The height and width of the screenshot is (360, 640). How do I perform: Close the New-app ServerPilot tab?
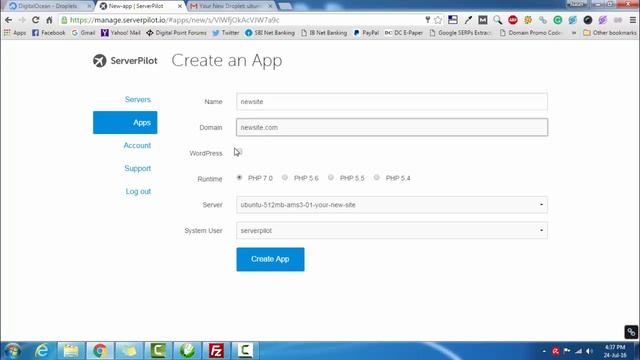click(180, 6)
